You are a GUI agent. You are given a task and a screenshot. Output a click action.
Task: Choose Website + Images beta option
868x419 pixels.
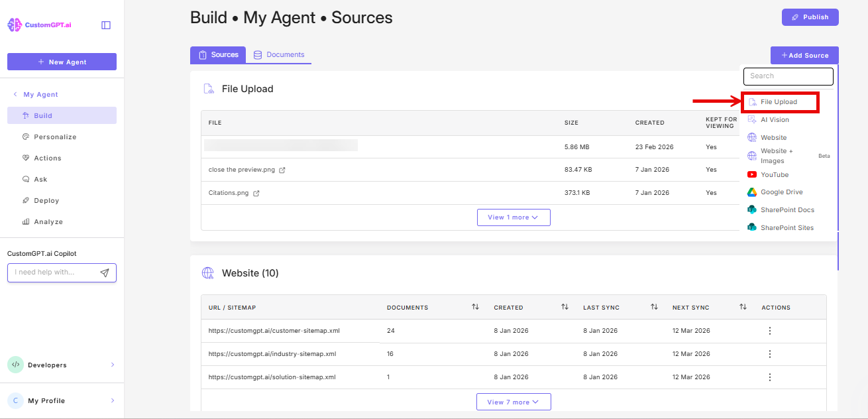coord(788,156)
